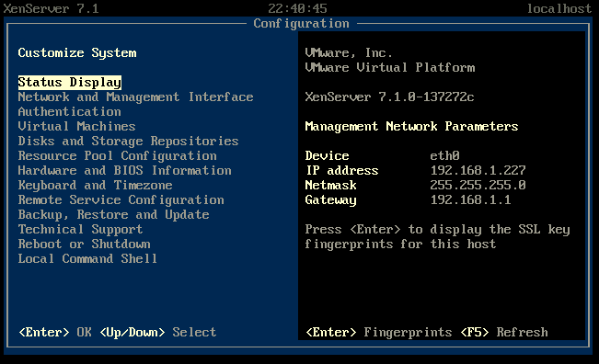Select the Status Display menu entry
The image size is (599, 364).
pyautogui.click(x=70, y=83)
